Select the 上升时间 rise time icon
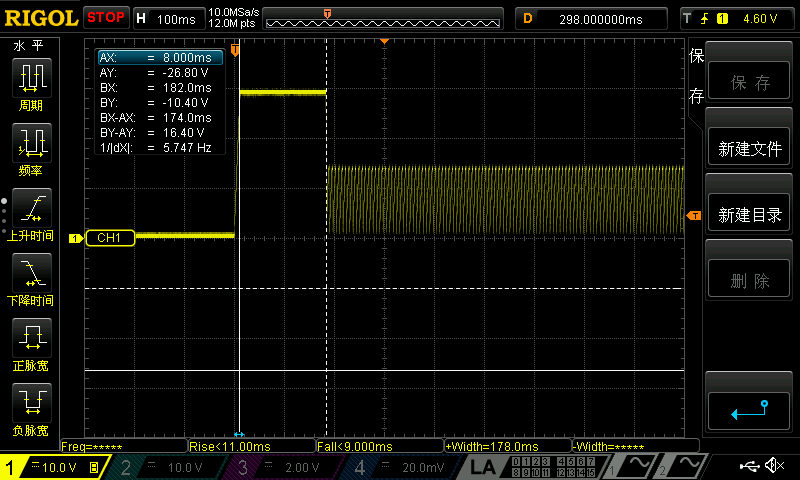800x480 pixels. pyautogui.click(x=32, y=208)
